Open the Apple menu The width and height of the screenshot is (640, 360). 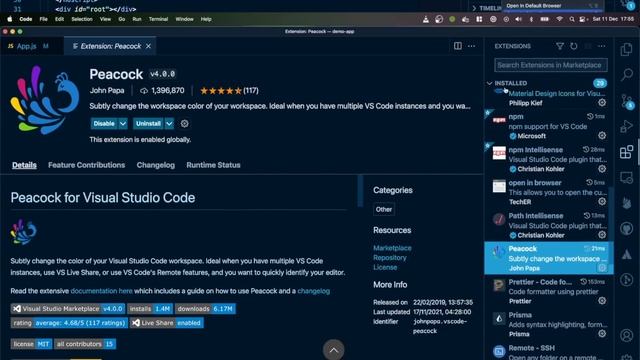coord(10,19)
